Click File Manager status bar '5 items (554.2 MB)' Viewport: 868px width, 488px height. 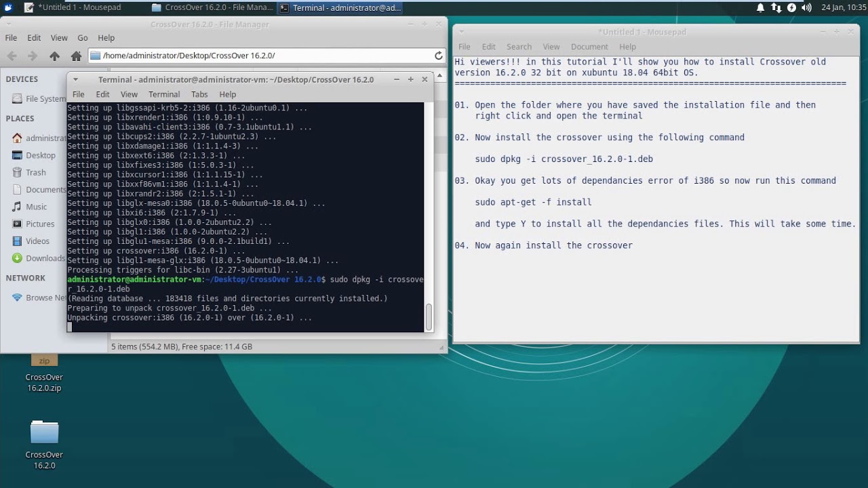[x=182, y=346]
